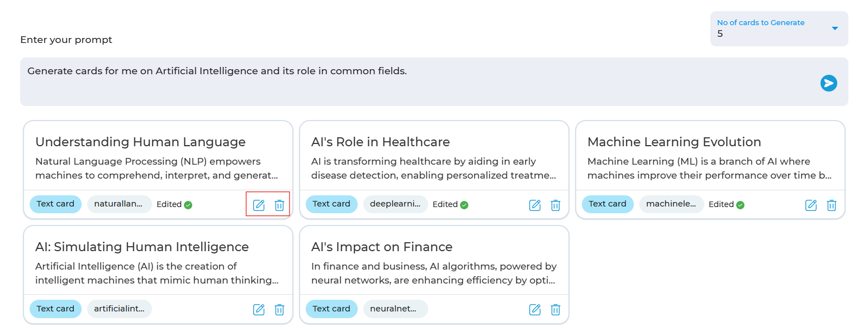Screen dimensions: 868x336
Task: Open the Machine Learning Evolution card title
Action: pyautogui.click(x=674, y=142)
